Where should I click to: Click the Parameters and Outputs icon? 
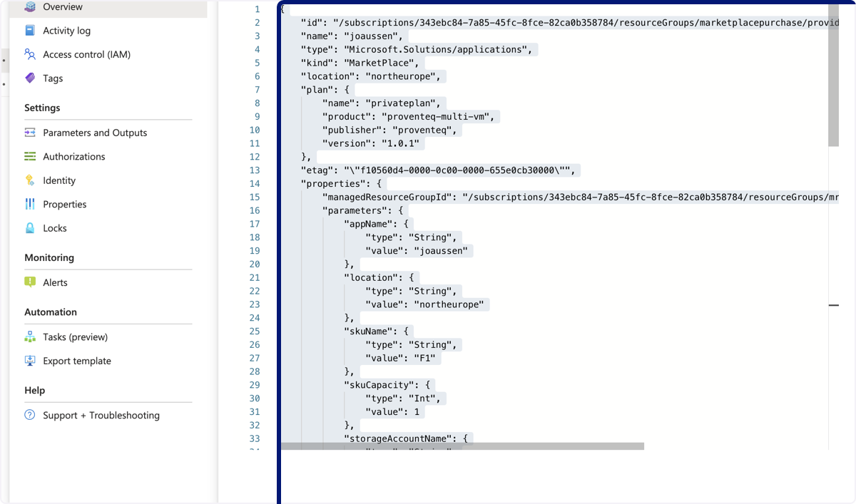(x=30, y=133)
